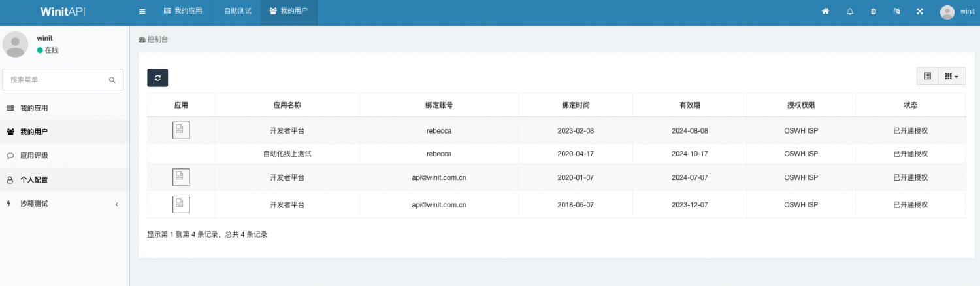
Task: Open 个人配置 in the sidebar
Action: tap(34, 180)
